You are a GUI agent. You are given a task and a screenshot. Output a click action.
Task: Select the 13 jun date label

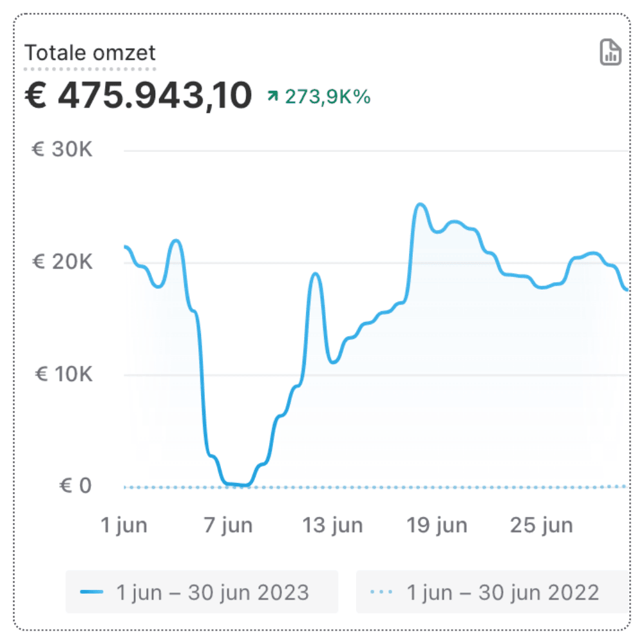[333, 525]
